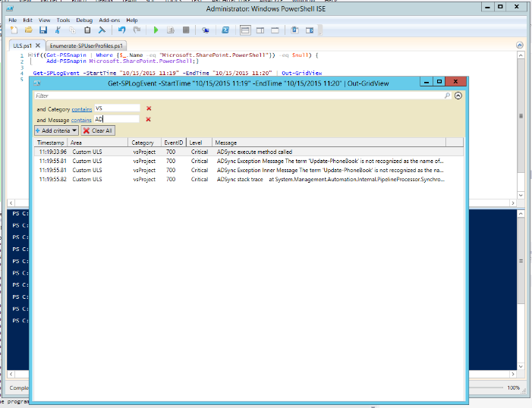Click console pane horizontal scroll left arrow

coord(11,374)
